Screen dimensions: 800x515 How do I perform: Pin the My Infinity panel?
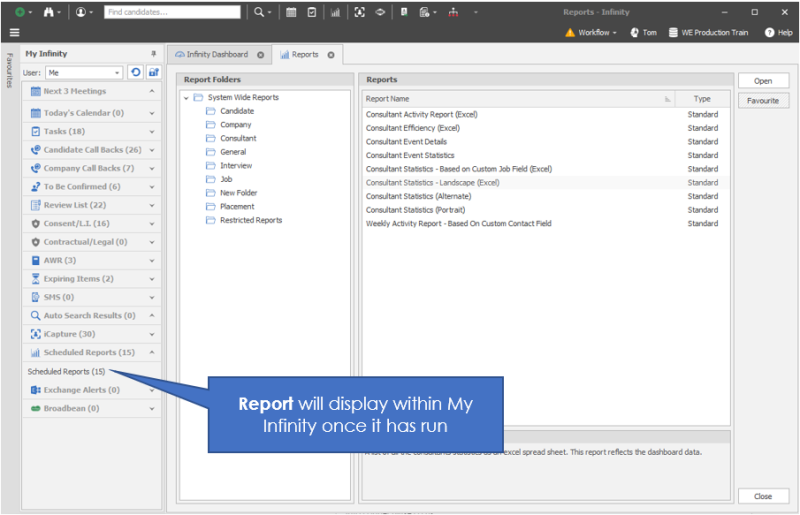pos(153,54)
